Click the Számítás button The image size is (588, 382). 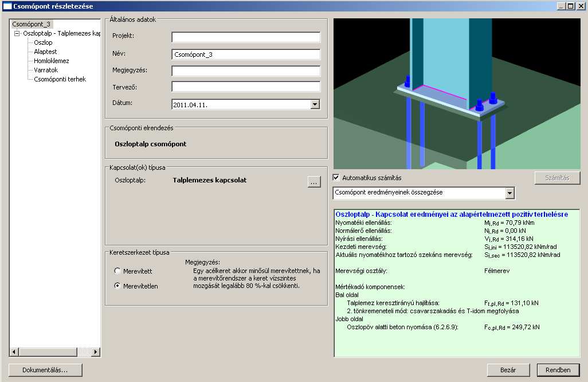coord(557,178)
